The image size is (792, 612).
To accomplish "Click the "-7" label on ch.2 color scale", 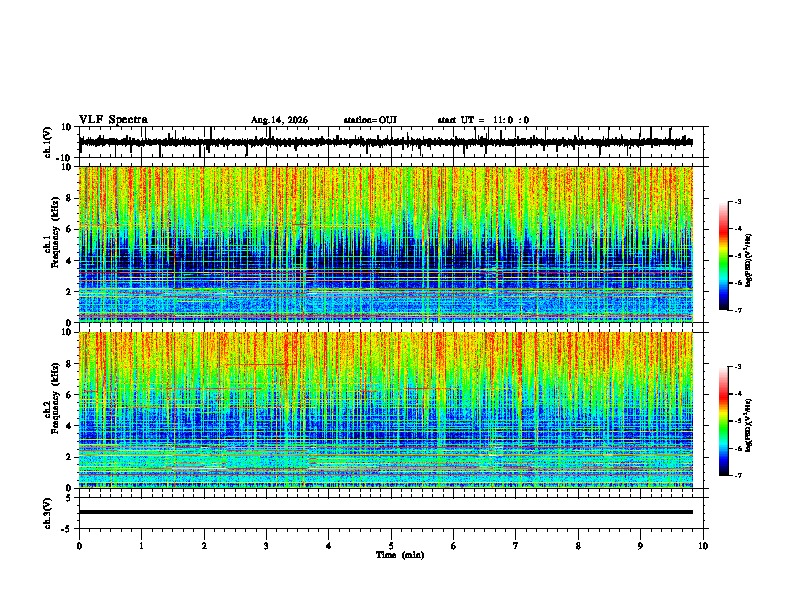I will (737, 475).
